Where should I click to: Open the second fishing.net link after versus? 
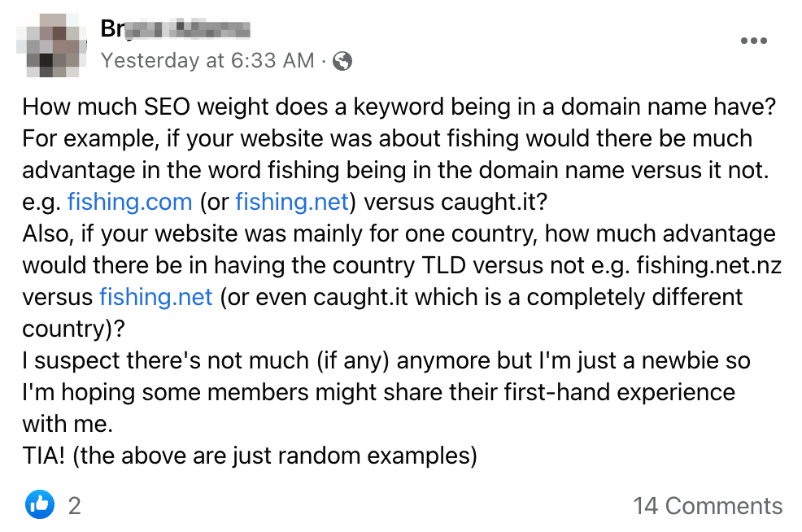[x=155, y=297]
